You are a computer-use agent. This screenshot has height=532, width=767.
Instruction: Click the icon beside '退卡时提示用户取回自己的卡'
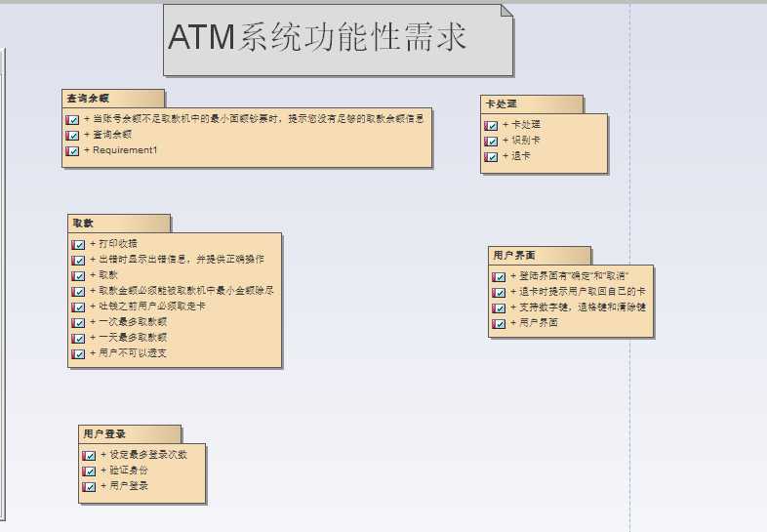pyautogui.click(x=499, y=293)
